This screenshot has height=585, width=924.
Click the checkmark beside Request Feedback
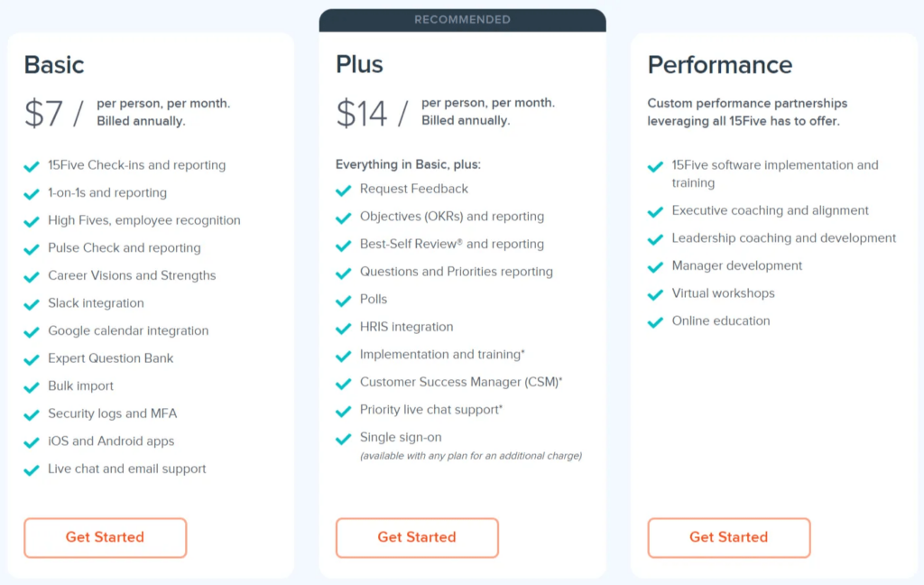343,190
